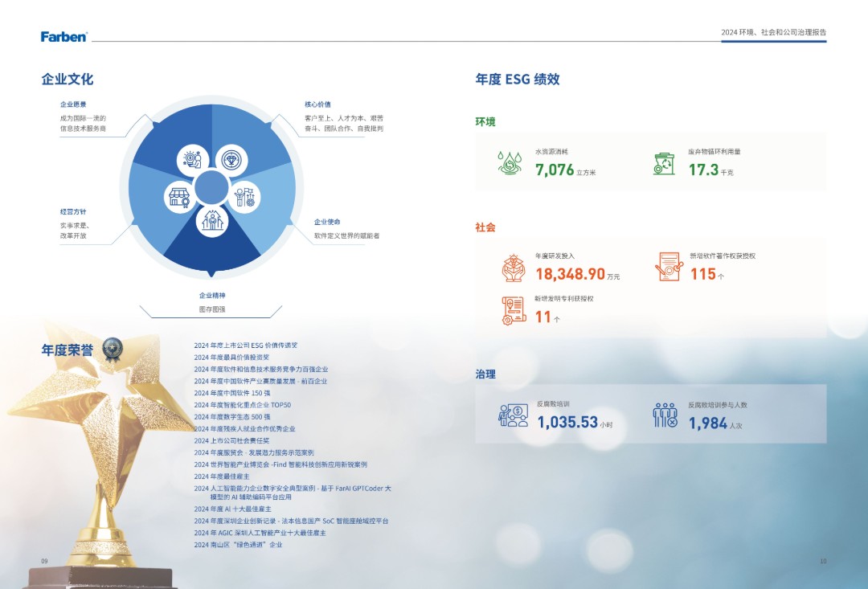This screenshot has height=589, width=868.
Task: Click the 2024 年度中国软件 150 强 entry
Action: [232, 393]
